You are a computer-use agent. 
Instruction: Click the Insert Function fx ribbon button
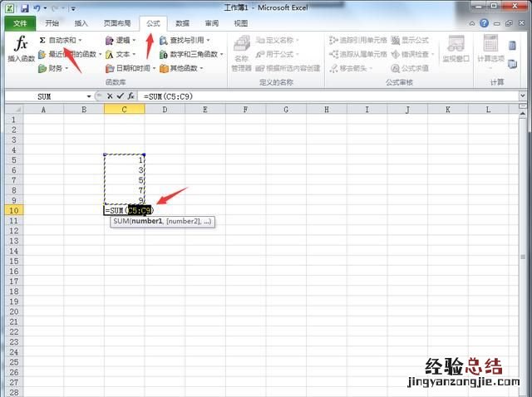pyautogui.click(x=21, y=50)
